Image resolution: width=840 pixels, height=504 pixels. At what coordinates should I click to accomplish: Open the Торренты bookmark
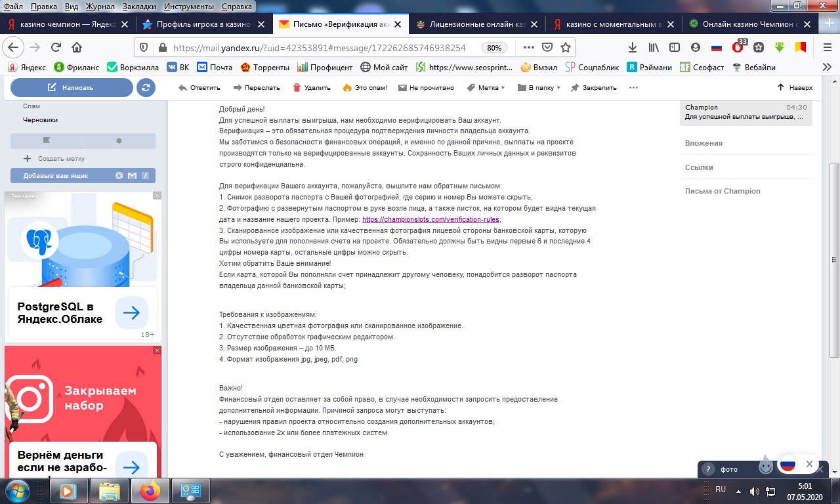(266, 67)
